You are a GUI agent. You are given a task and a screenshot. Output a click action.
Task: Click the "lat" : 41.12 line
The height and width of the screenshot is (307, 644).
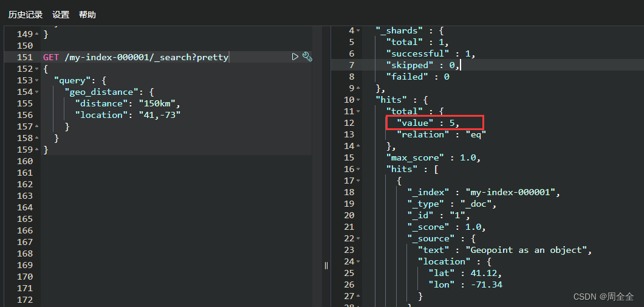(465, 273)
